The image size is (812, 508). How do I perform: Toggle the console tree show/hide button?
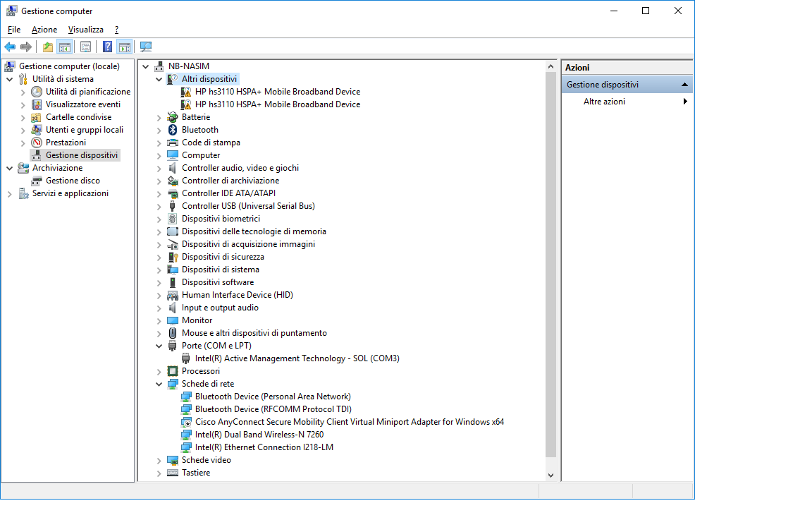pos(64,47)
